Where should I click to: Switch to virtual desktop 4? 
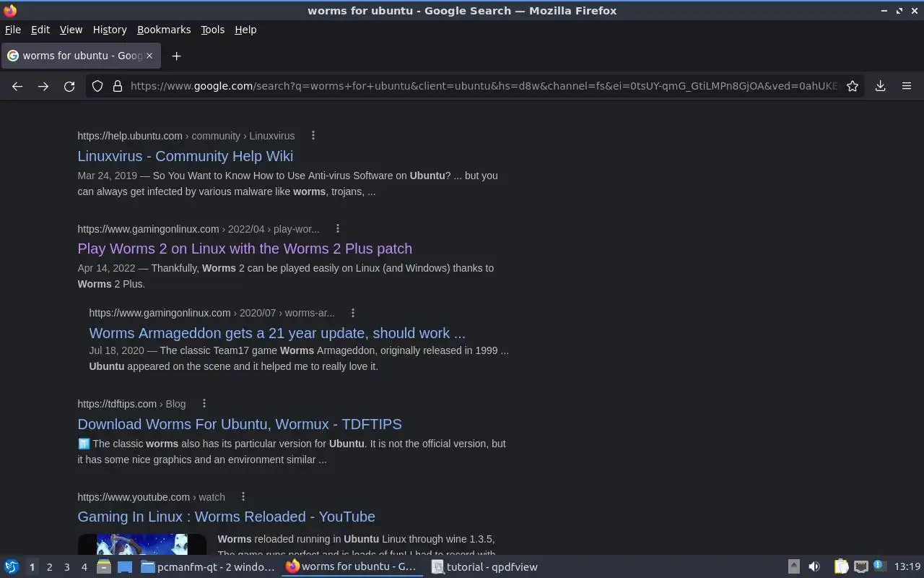pos(84,567)
